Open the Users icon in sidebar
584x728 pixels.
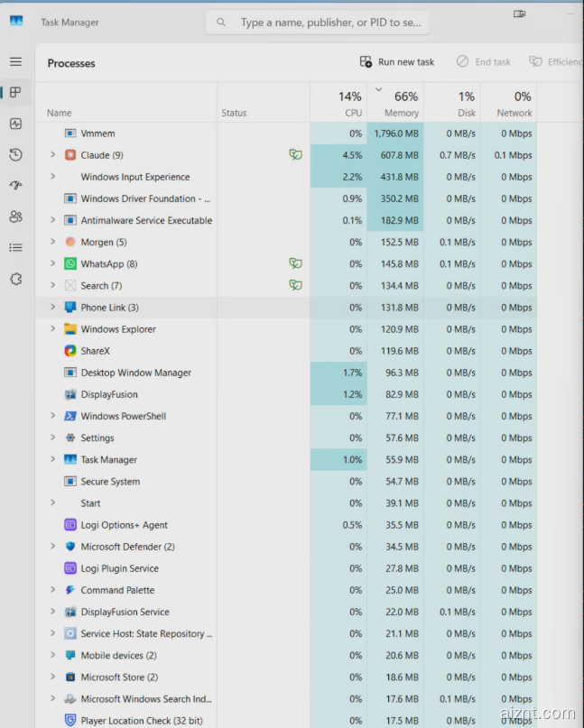16,217
